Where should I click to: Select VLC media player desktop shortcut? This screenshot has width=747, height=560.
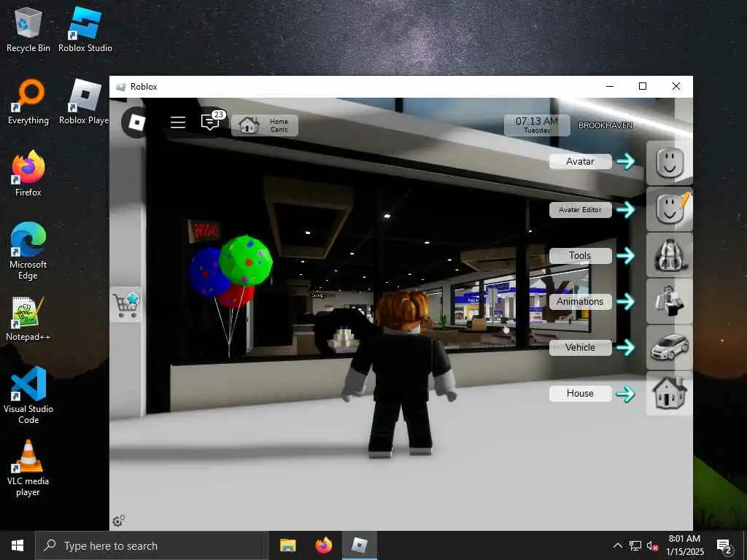click(x=28, y=467)
